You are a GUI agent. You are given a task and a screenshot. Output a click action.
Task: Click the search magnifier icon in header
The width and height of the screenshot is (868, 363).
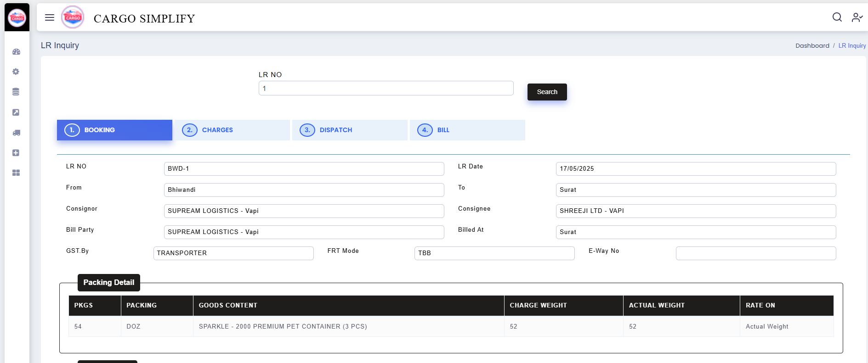[x=837, y=17]
